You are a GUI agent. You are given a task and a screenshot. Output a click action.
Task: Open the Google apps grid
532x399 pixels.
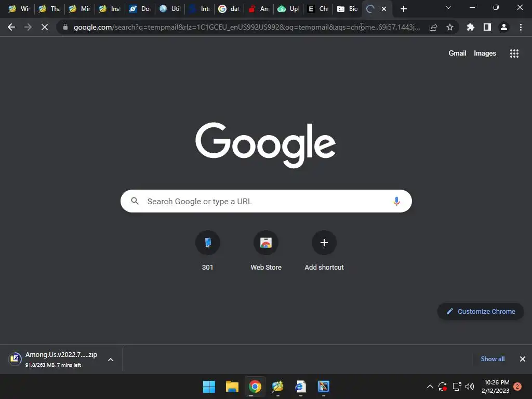514,54
